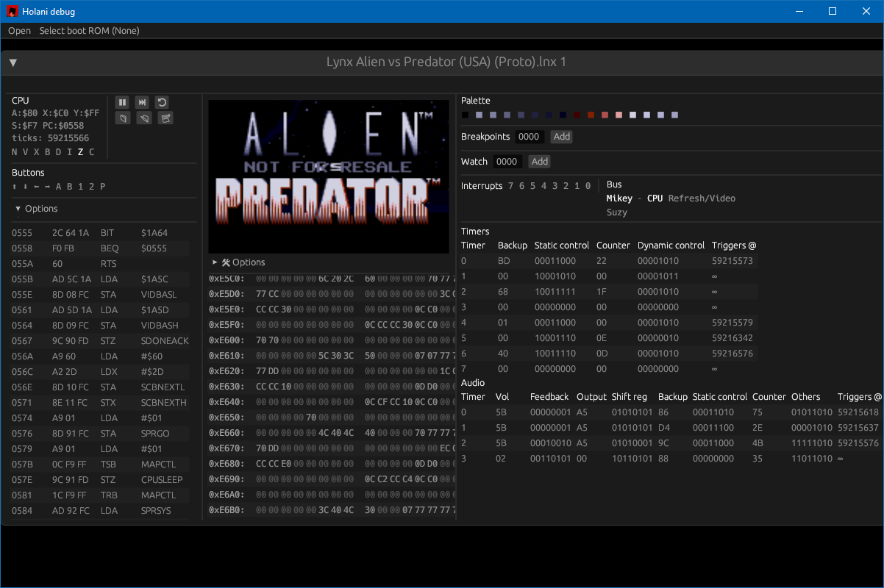
Task: Toggle button 2 in Buttons section
Action: tap(92, 187)
